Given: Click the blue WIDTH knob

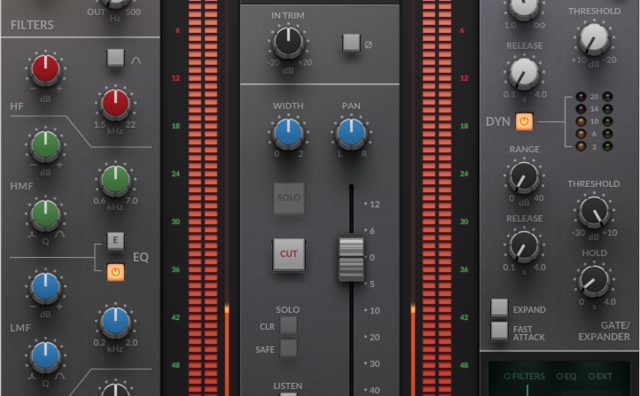Looking at the screenshot, I should [288, 132].
